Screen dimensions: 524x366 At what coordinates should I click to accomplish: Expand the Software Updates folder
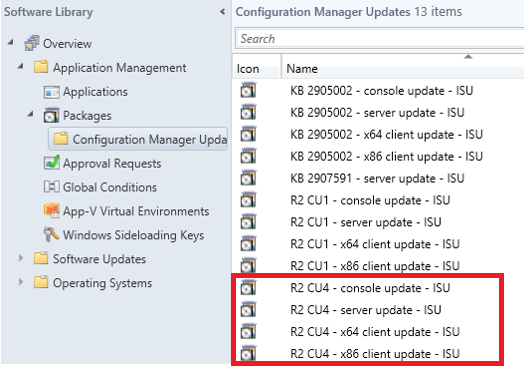[x=21, y=258]
